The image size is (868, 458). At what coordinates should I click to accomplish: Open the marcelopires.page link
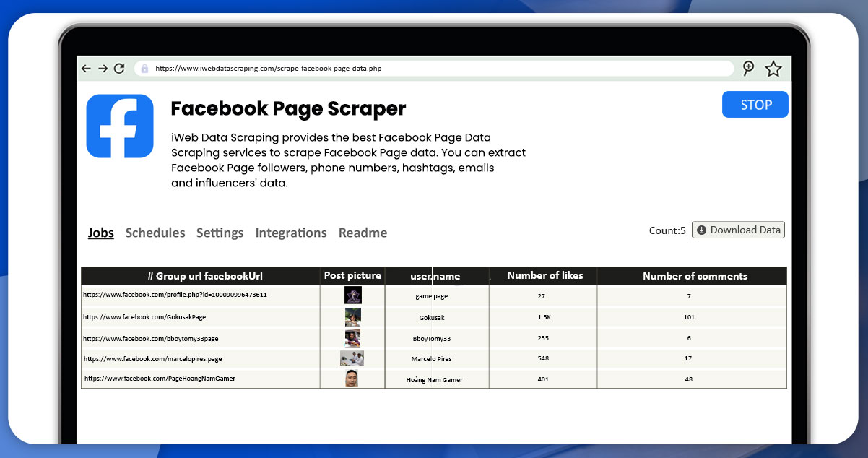pos(152,358)
